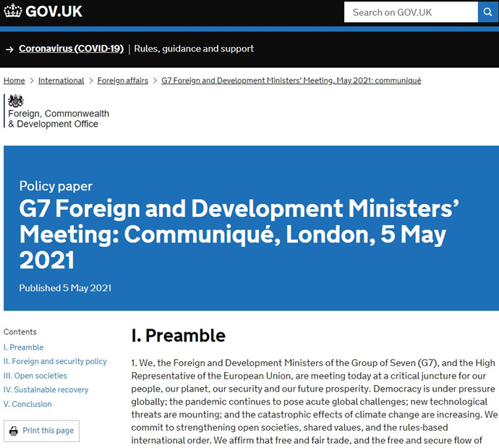Click the 'Contents' sidebar heading
The image size is (499, 448).
(x=20, y=331)
